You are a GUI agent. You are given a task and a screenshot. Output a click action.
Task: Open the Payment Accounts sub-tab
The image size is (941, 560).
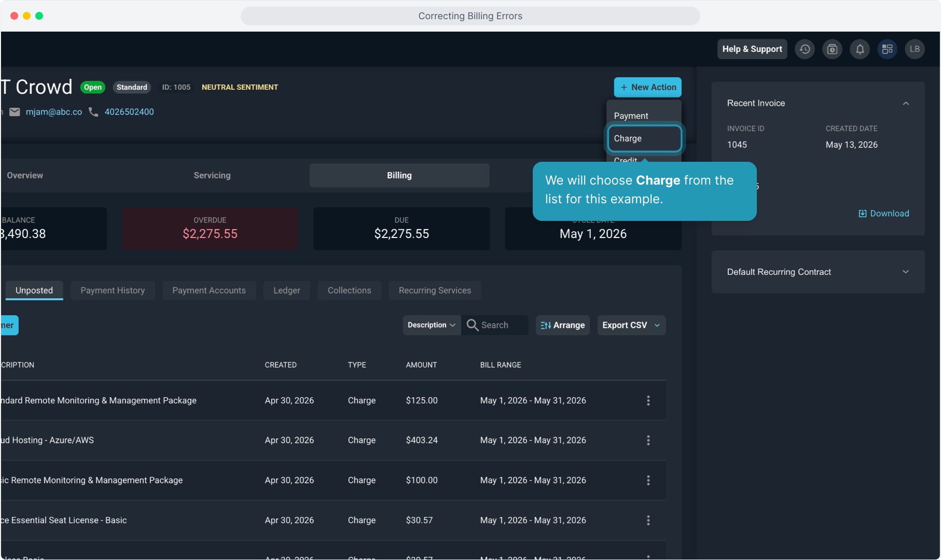(209, 290)
